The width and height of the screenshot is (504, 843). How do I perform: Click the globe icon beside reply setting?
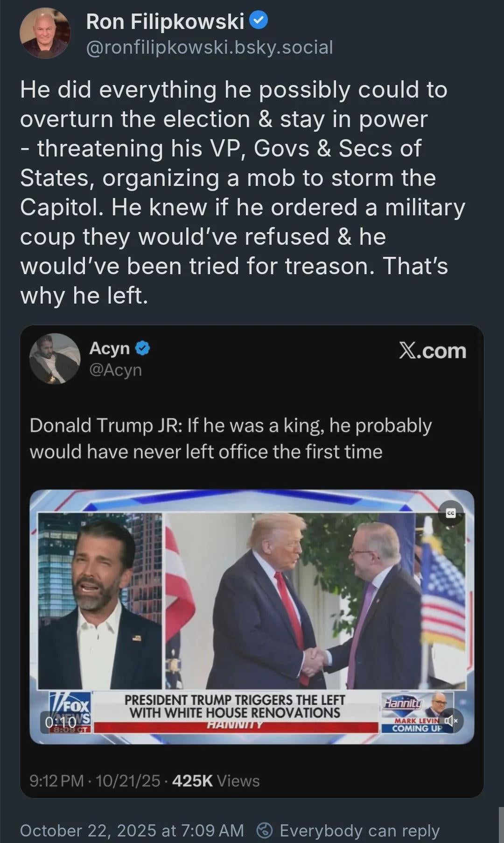click(265, 830)
